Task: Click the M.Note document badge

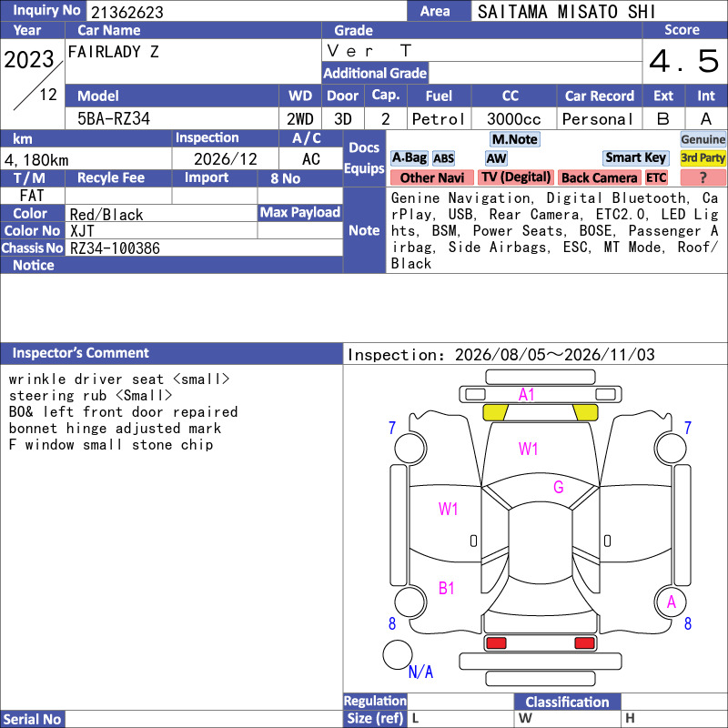Action: click(515, 139)
